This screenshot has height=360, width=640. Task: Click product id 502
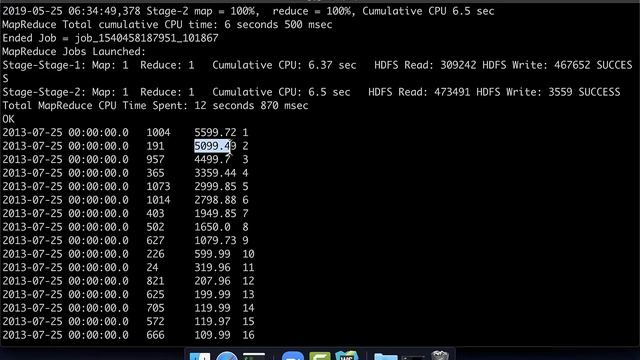(x=155, y=227)
